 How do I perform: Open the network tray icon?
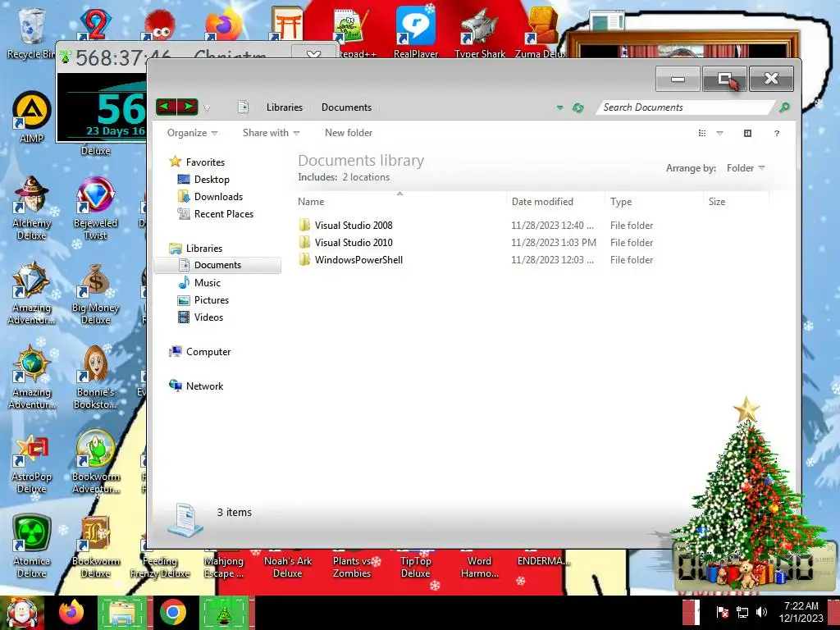coord(742,612)
